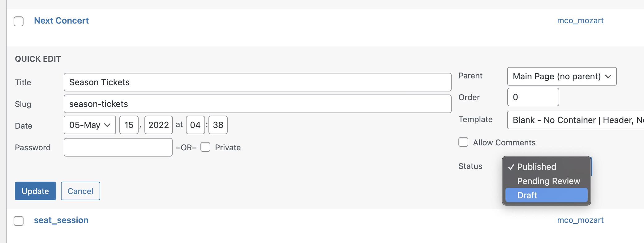Viewport: 644px width, 243px height.
Task: Click the year field showing 2022
Action: point(158,125)
